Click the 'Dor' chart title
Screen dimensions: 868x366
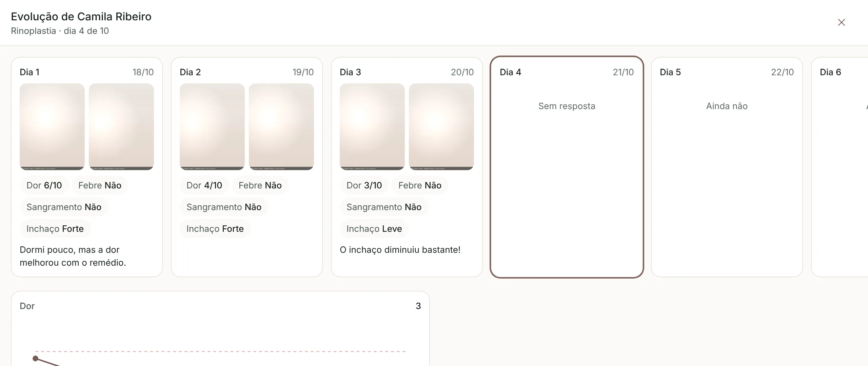click(27, 306)
